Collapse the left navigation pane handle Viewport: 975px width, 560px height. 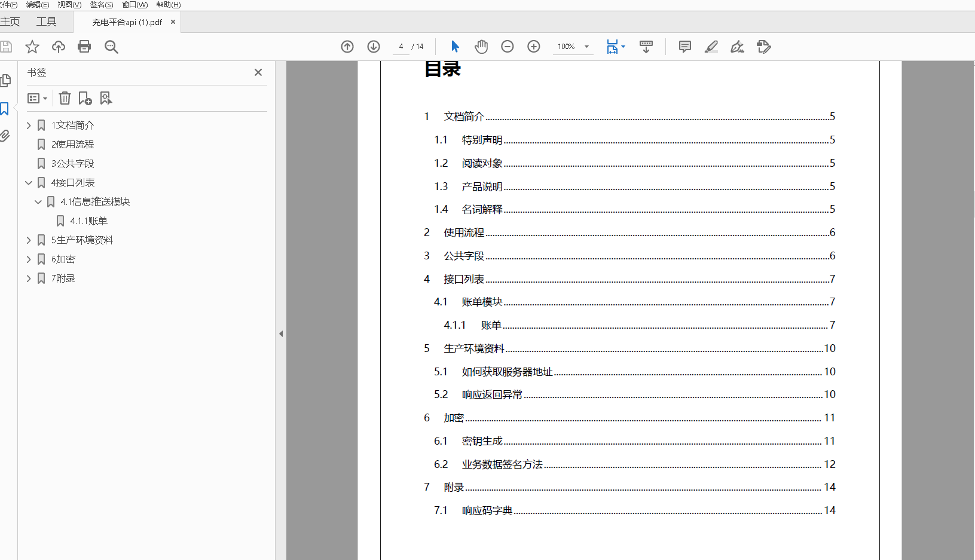tap(281, 334)
